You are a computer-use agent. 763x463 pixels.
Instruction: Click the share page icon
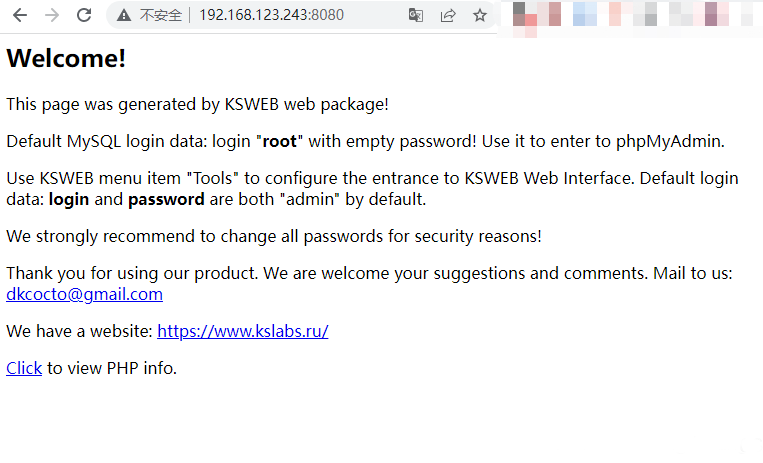tap(448, 15)
